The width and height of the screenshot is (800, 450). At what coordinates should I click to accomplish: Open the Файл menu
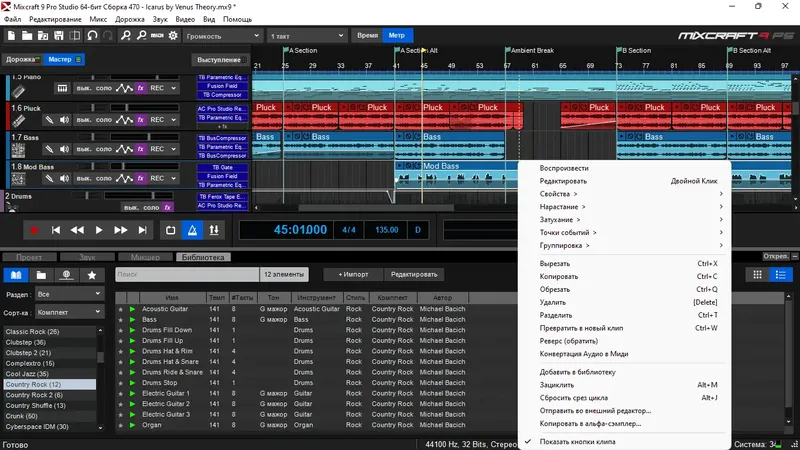click(x=12, y=19)
